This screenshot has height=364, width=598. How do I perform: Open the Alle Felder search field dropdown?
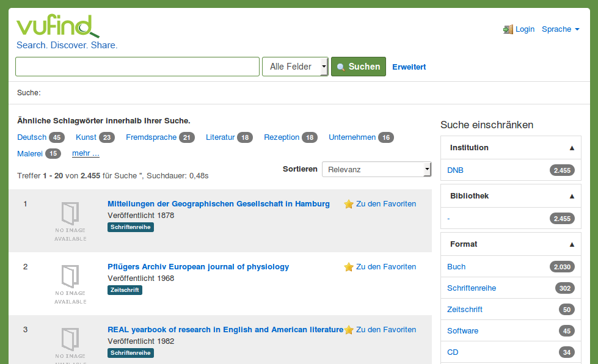pos(295,67)
